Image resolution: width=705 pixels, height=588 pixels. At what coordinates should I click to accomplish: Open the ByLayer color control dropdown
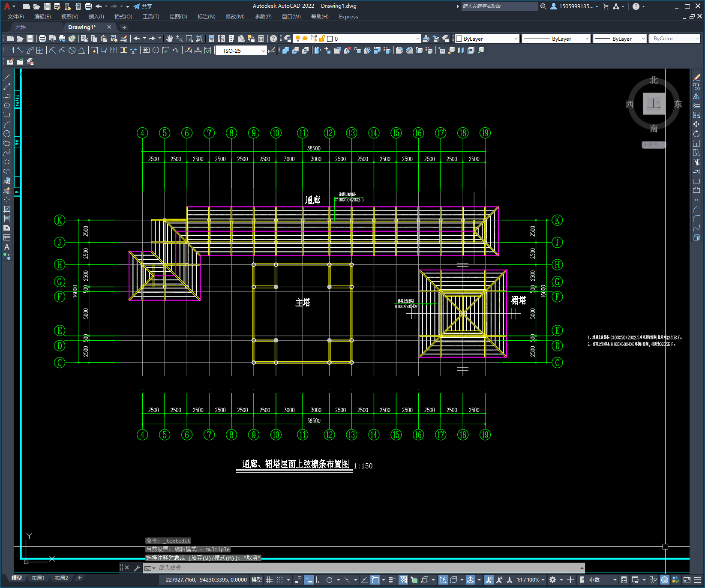pyautogui.click(x=487, y=39)
